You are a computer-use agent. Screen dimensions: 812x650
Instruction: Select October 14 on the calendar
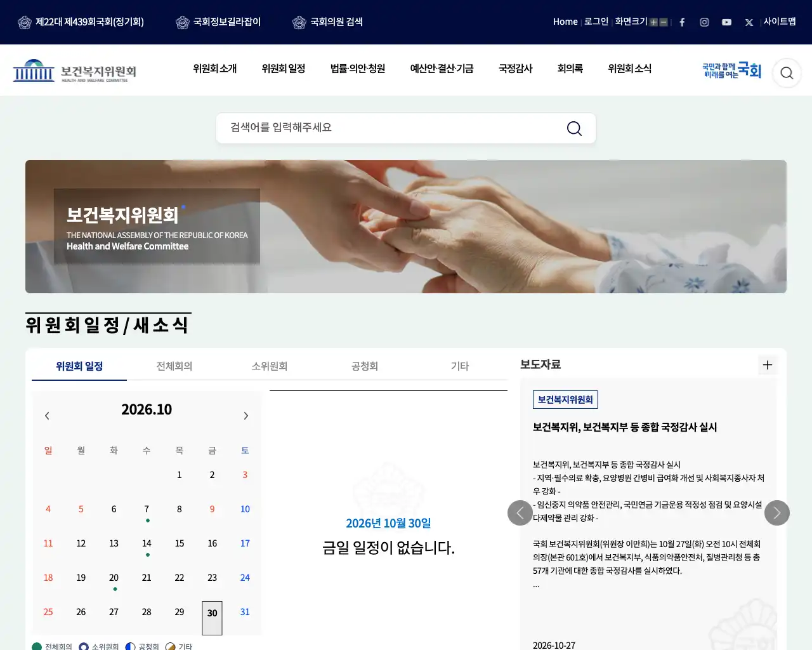click(147, 545)
